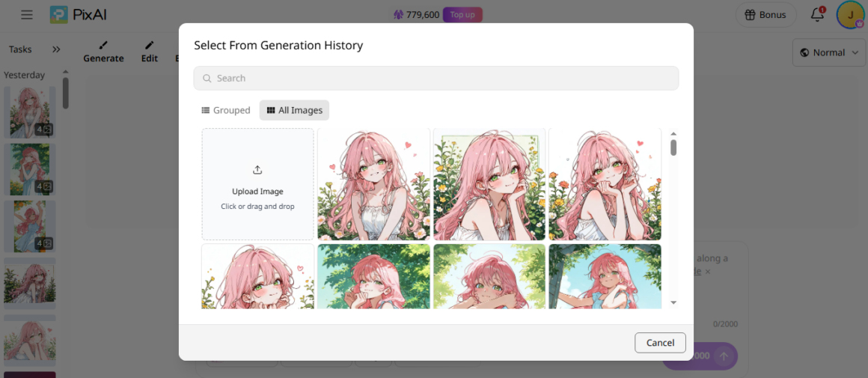The height and width of the screenshot is (378, 868).
Task: Click the dialog scrollbar down arrow
Action: point(673,302)
